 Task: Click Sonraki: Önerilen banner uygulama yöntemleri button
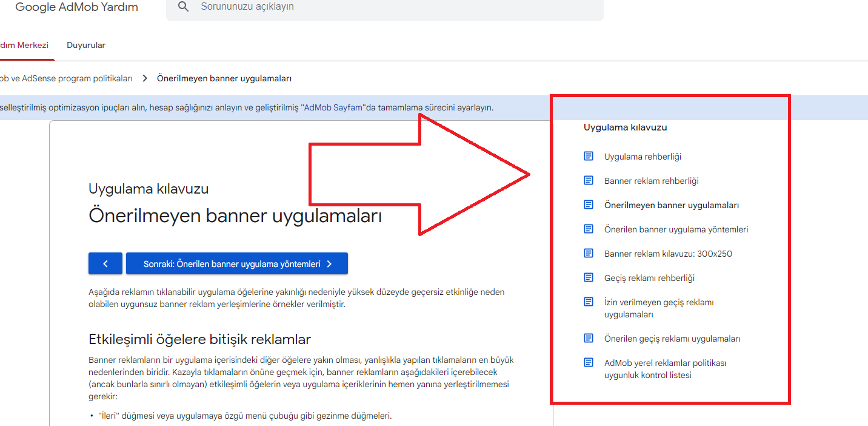237,263
